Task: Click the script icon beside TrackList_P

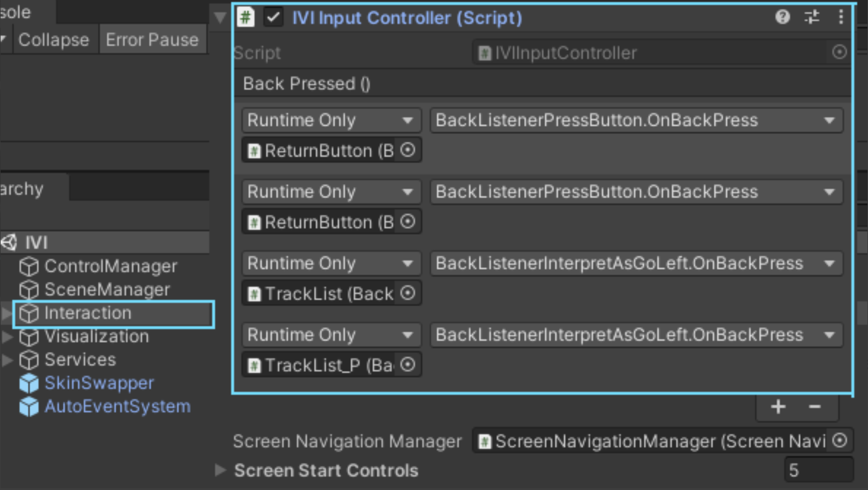Action: 255,364
